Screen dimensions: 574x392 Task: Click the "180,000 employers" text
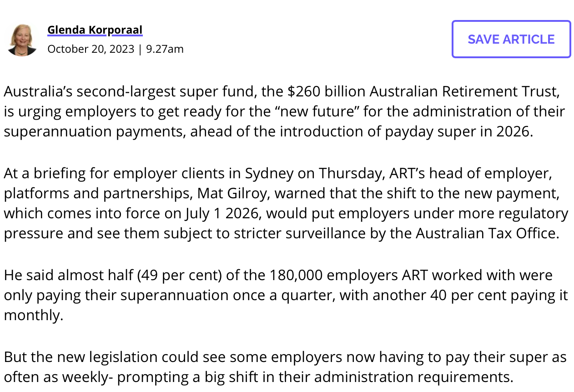coord(334,275)
